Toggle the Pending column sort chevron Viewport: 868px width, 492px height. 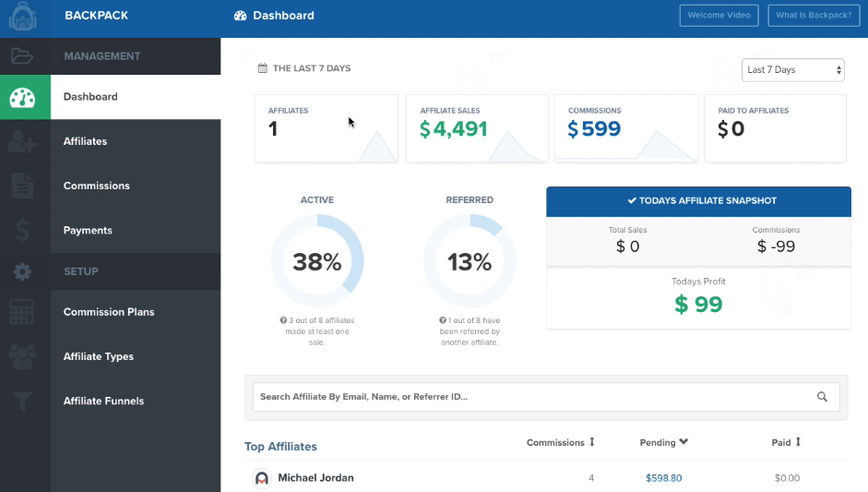click(684, 441)
